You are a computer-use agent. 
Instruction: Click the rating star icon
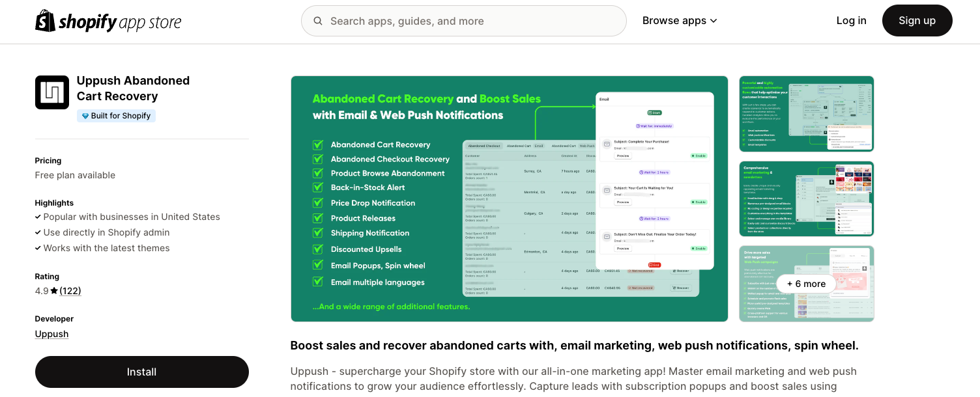pyautogui.click(x=54, y=291)
